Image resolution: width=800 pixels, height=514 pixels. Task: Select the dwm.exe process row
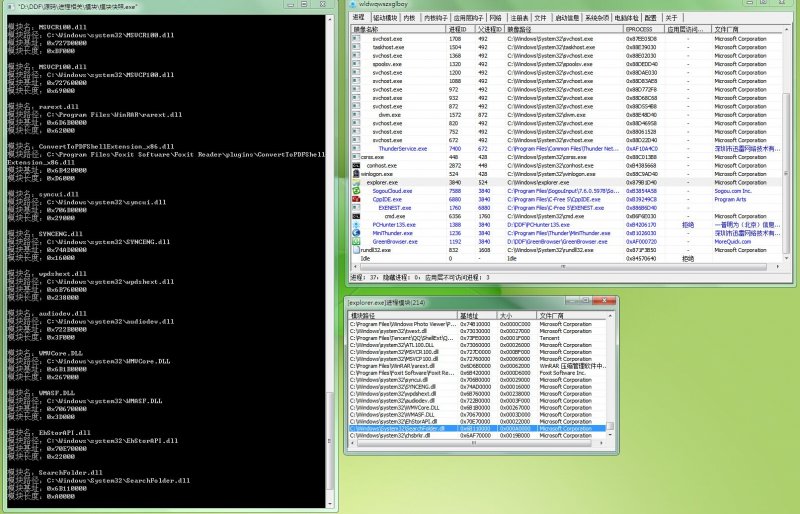pos(566,115)
